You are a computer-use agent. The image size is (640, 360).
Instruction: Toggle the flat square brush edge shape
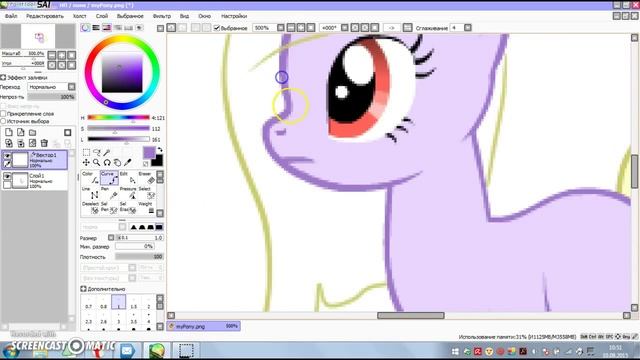pos(159,227)
